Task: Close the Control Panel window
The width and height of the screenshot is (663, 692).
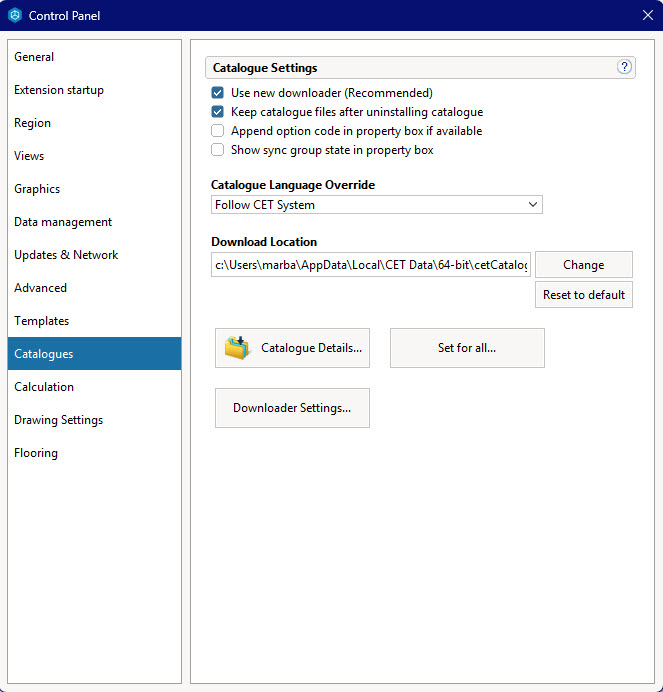Action: 648,15
